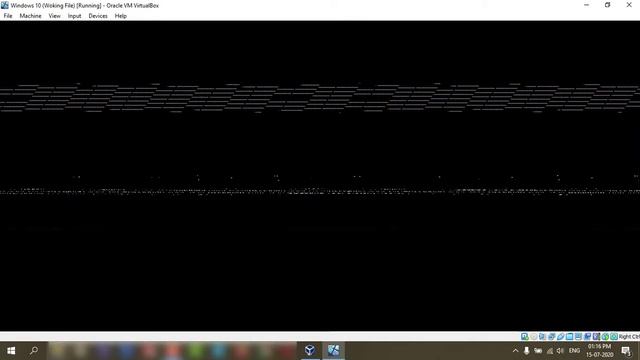The height and width of the screenshot is (360, 640).
Task: Close the VirtualBox VM window
Action: [629, 5]
